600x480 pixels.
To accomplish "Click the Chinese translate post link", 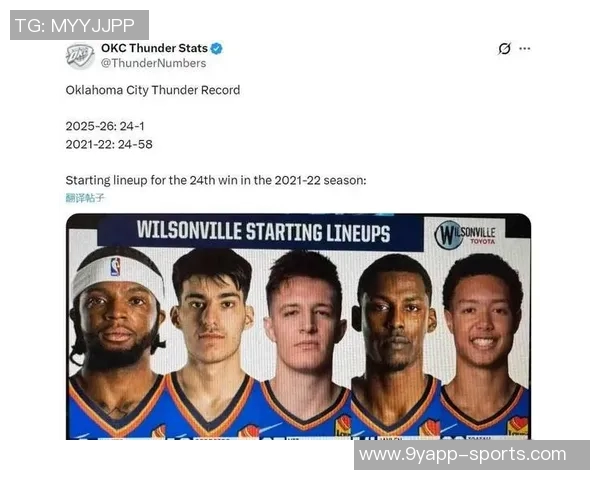I will pyautogui.click(x=85, y=198).
